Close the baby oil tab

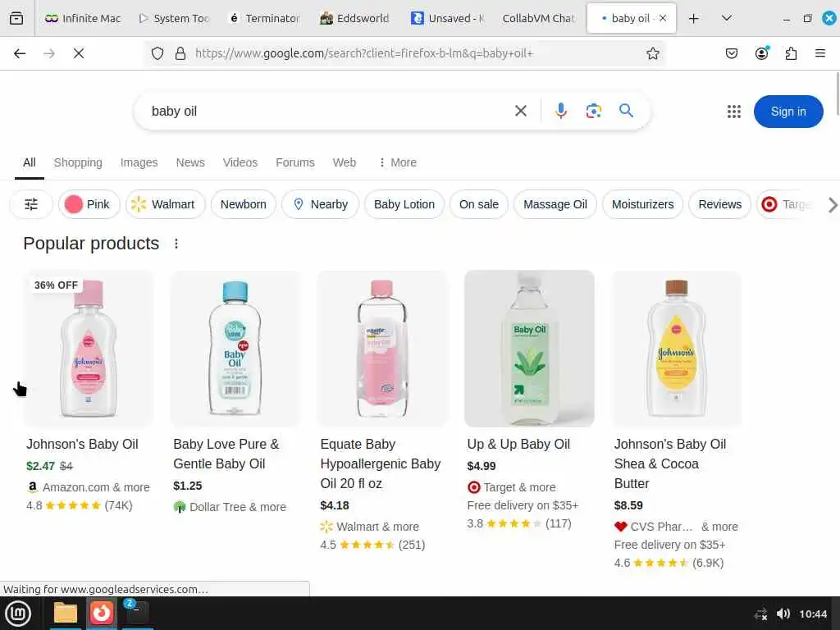(x=663, y=18)
